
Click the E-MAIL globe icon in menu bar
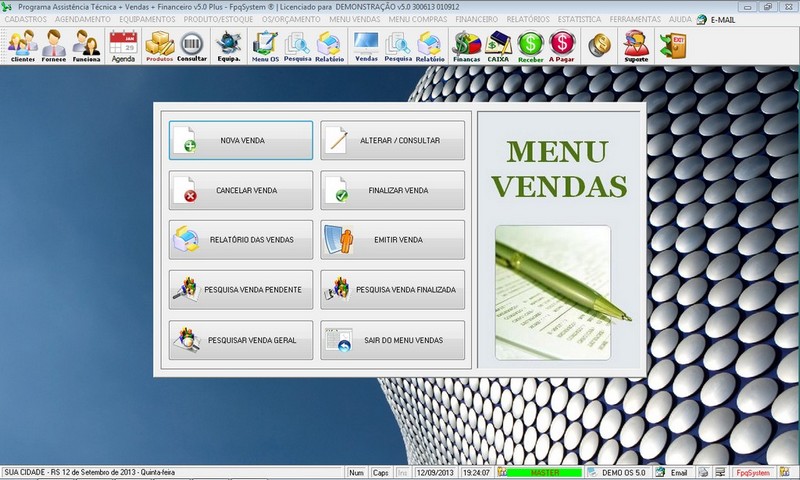[x=702, y=19]
